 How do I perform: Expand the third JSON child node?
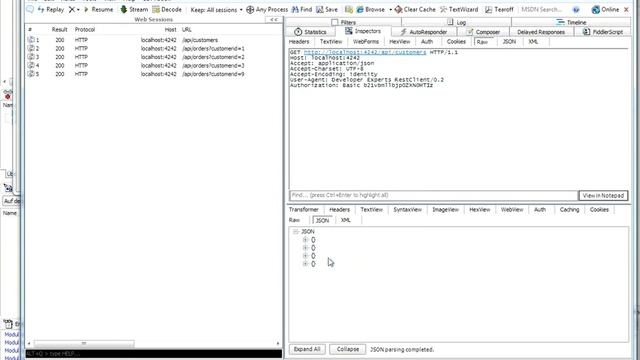tap(305, 256)
